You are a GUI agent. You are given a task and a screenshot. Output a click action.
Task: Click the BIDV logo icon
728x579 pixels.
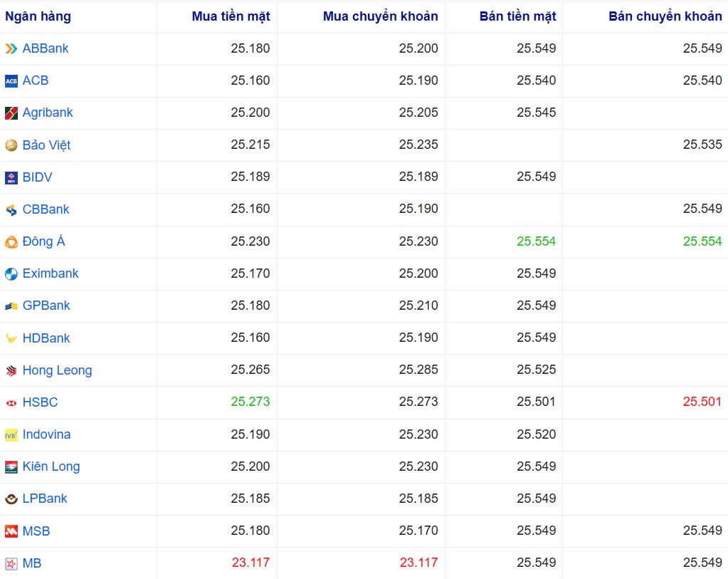[x=11, y=177]
